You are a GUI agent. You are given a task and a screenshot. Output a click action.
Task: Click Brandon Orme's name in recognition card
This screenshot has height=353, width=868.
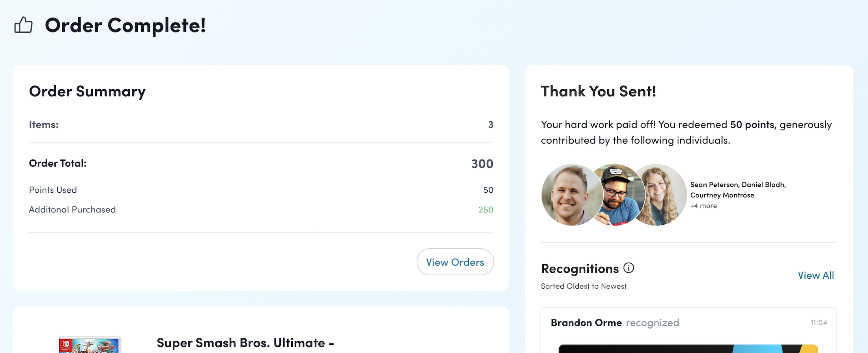tap(586, 323)
